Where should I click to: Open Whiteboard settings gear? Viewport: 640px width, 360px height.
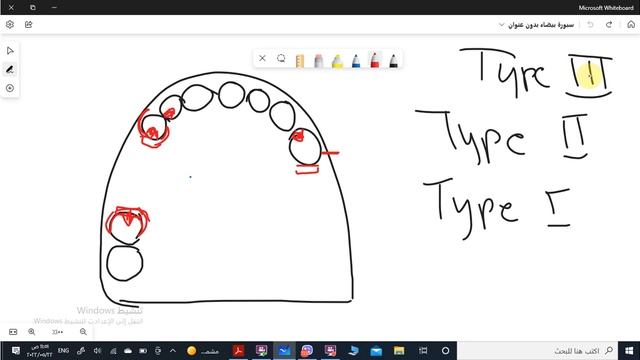10,24
